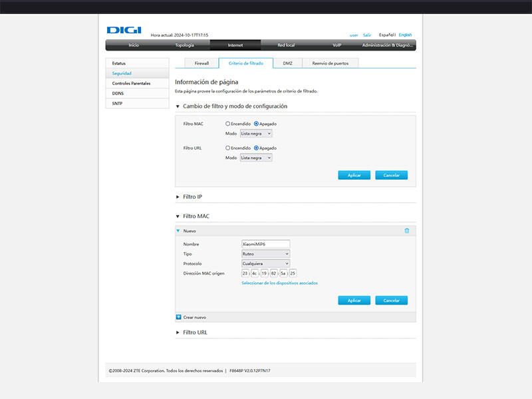This screenshot has height=399, width=532.
Task: Delete the Nuevo MAC filter via trash icon
Action: pos(406,231)
